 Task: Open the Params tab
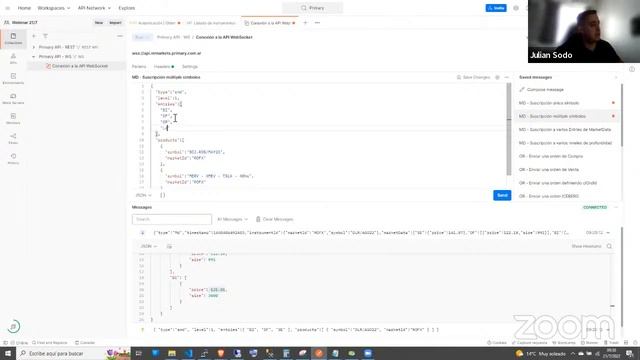click(x=139, y=67)
